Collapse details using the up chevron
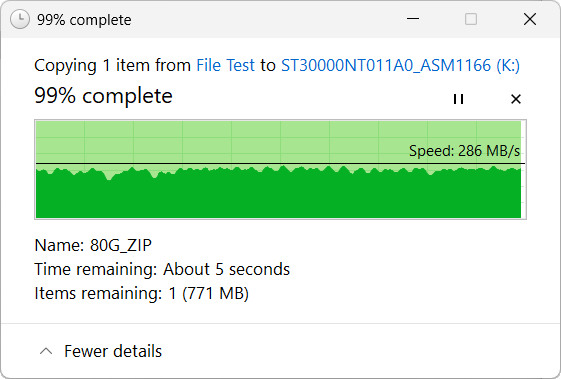 tap(46, 351)
